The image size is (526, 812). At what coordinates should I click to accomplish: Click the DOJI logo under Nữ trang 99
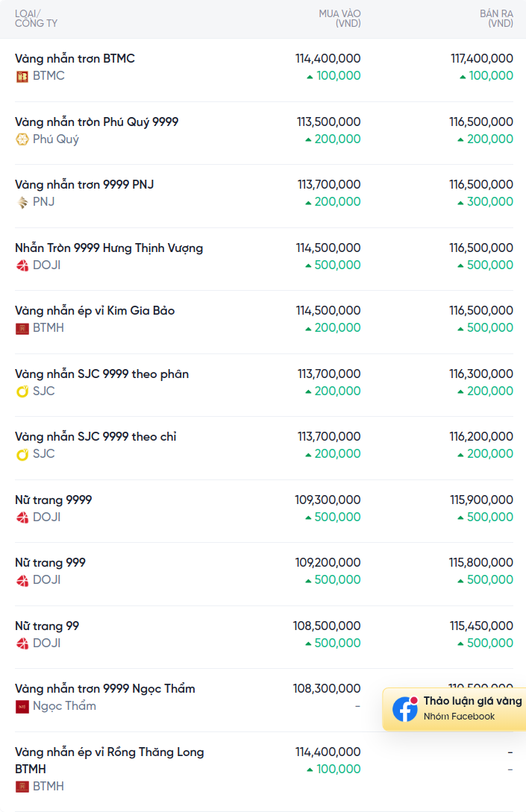(22, 643)
